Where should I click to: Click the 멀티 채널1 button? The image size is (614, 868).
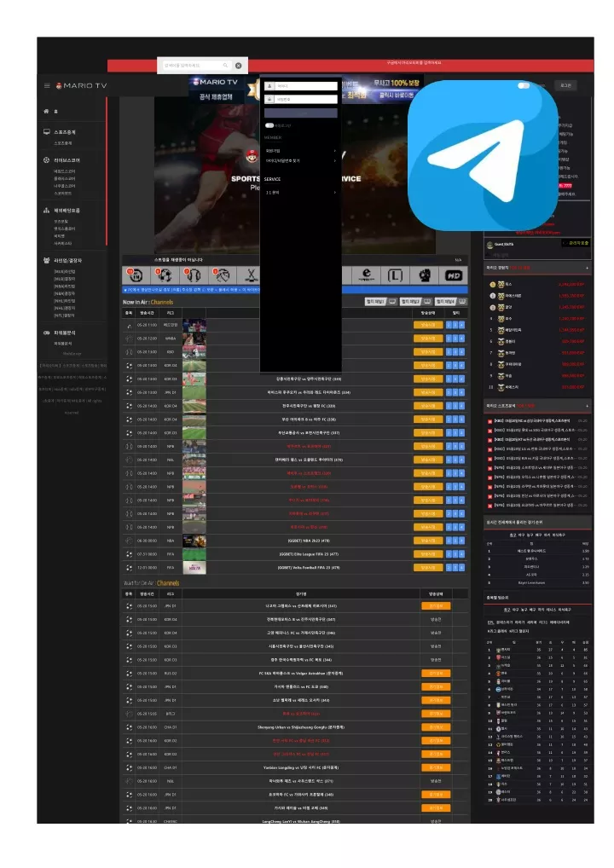[x=381, y=302]
